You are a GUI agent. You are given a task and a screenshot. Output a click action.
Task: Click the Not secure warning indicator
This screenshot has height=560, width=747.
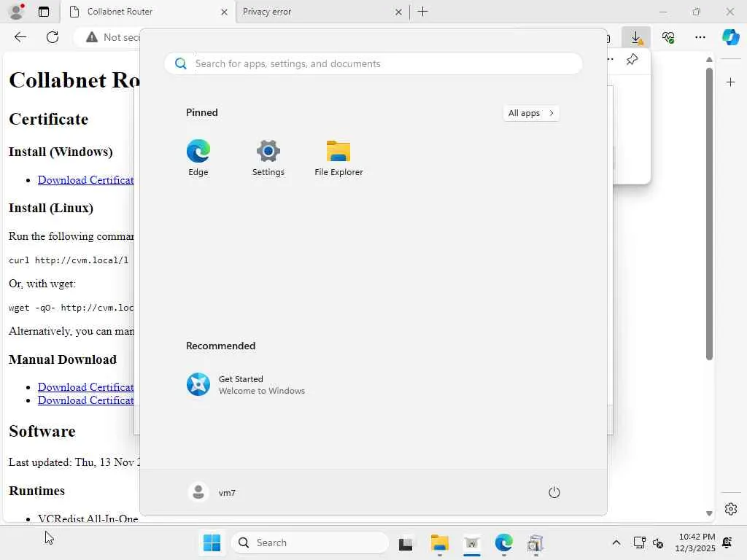coord(113,37)
